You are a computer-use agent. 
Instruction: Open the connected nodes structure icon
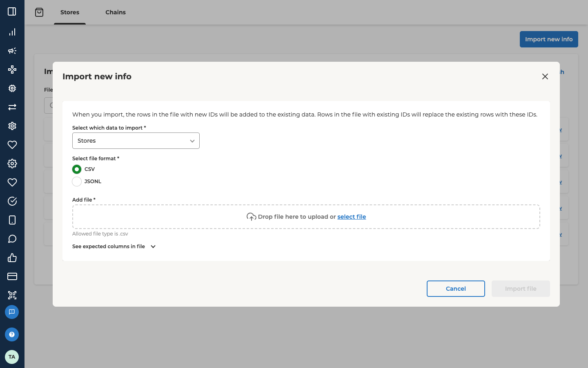(12, 70)
